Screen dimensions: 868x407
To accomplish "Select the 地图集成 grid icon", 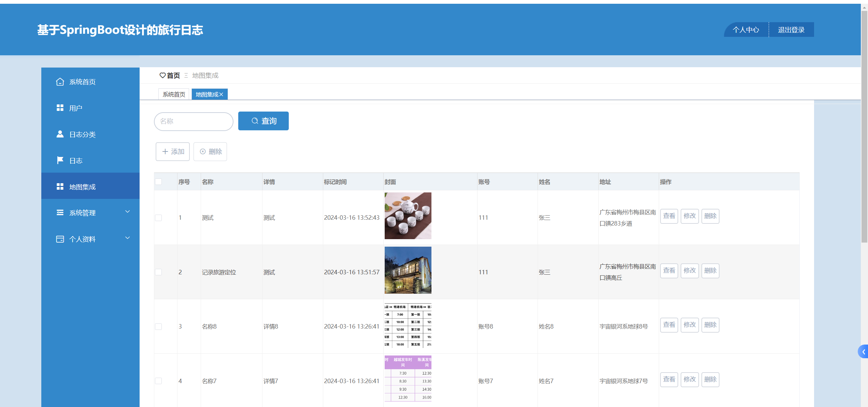I will pos(60,187).
